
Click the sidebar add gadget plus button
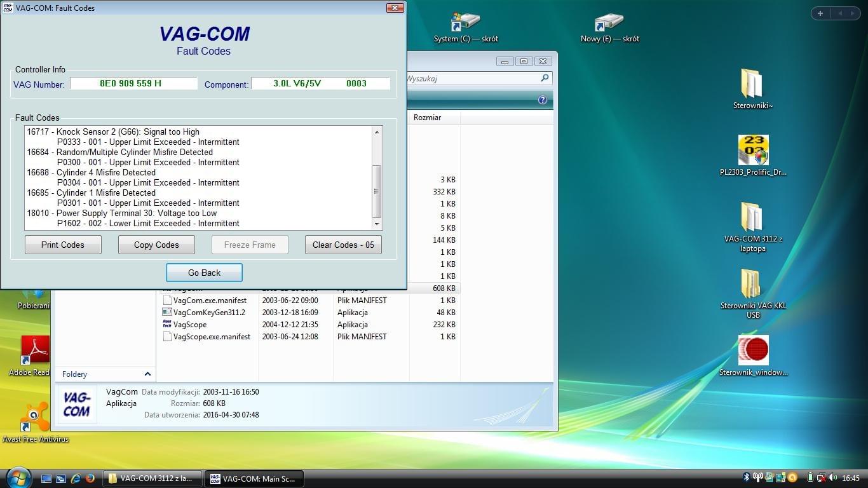820,13
